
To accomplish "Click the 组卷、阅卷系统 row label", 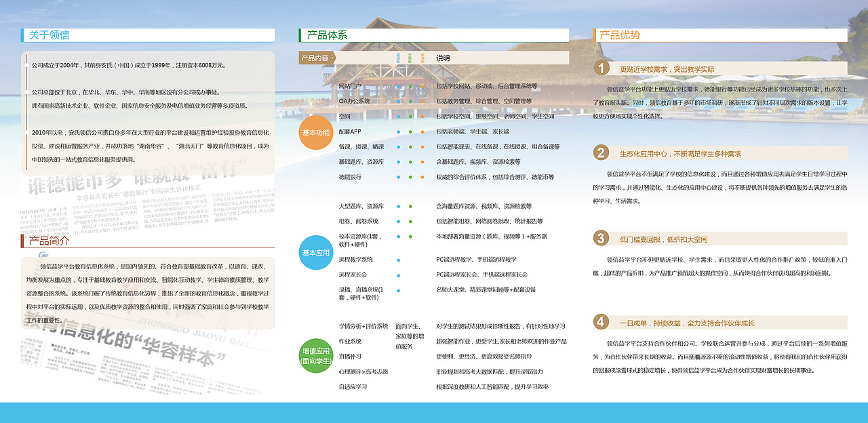I will (359, 221).
